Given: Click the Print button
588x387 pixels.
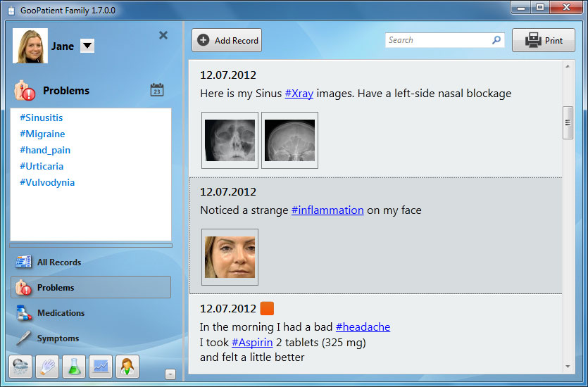Looking at the screenshot, I should 544,40.
